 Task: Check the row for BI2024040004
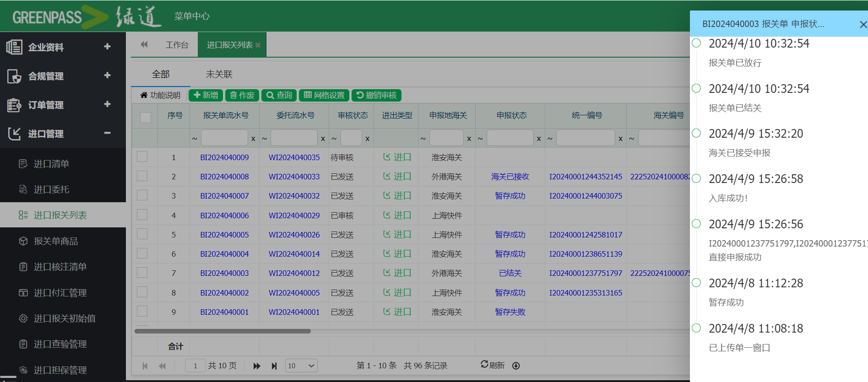coord(142,253)
